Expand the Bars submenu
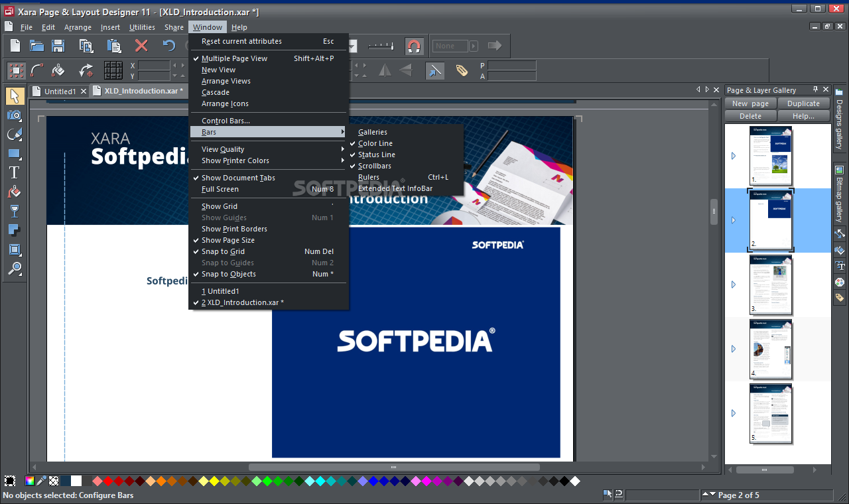849x504 pixels. 268,132
